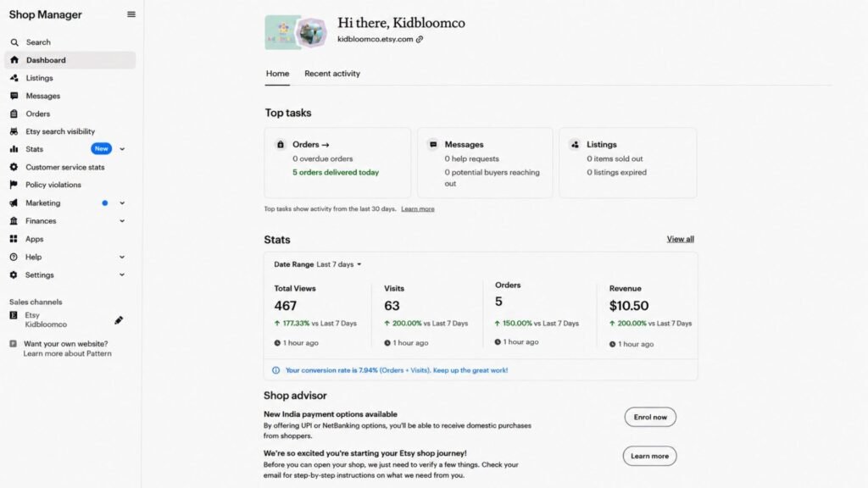
Task: Open Listings from the sidebar icon
Action: click(14, 78)
